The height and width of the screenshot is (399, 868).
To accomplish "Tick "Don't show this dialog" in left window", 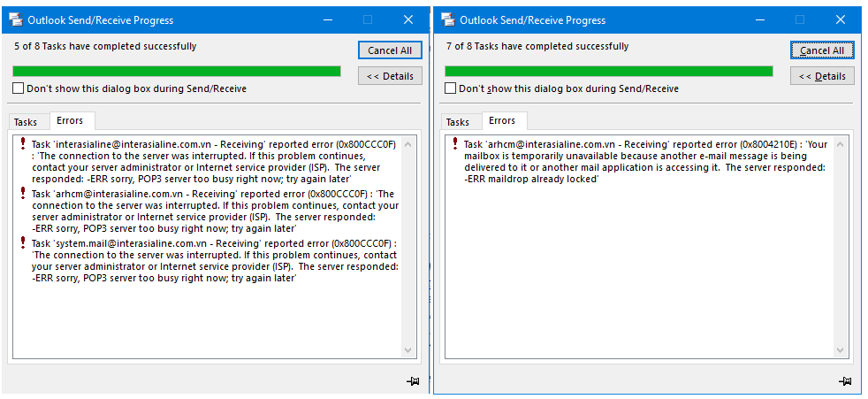I will tap(19, 88).
